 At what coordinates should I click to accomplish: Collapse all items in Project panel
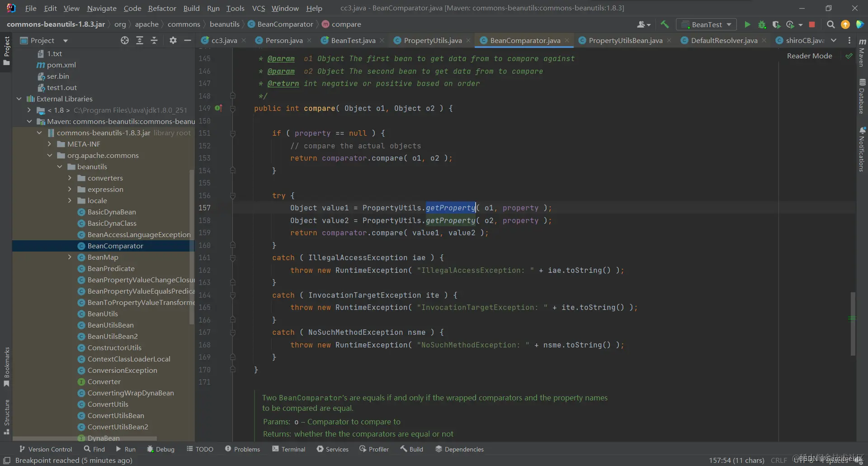(154, 41)
